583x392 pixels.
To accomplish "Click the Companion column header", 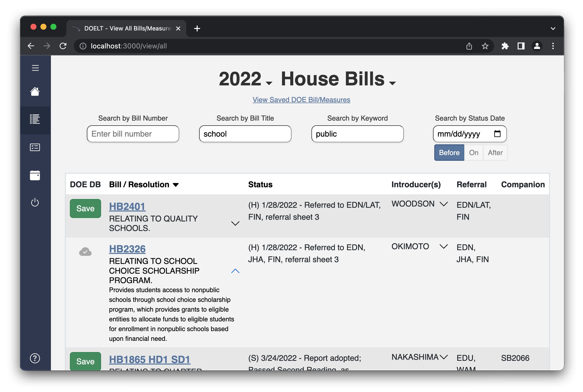I will tap(523, 185).
